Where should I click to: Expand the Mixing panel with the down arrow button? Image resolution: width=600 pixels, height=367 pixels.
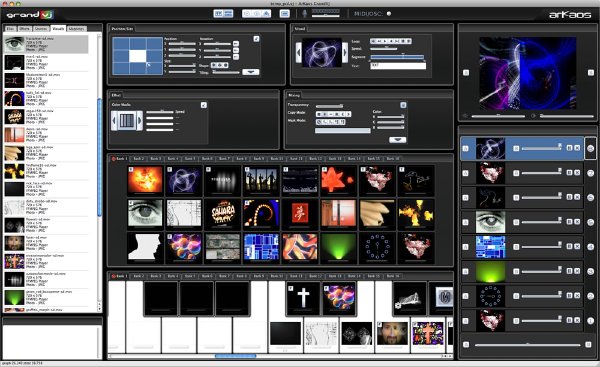398,140
